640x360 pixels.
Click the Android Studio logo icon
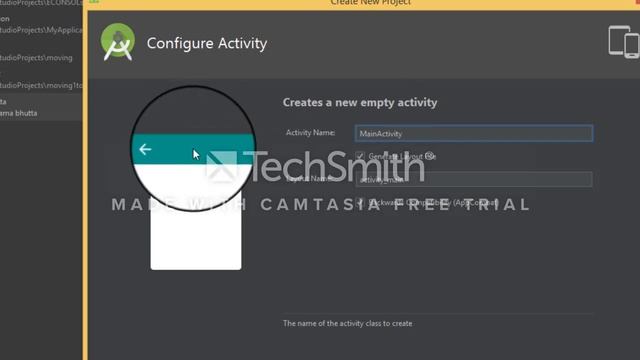(118, 42)
